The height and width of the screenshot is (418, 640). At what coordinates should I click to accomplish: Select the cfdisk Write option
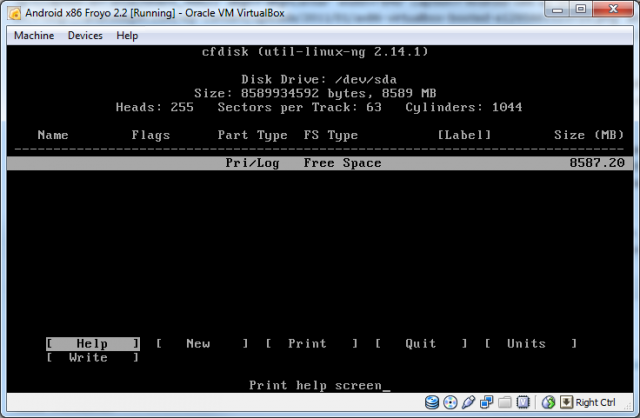(x=93, y=358)
